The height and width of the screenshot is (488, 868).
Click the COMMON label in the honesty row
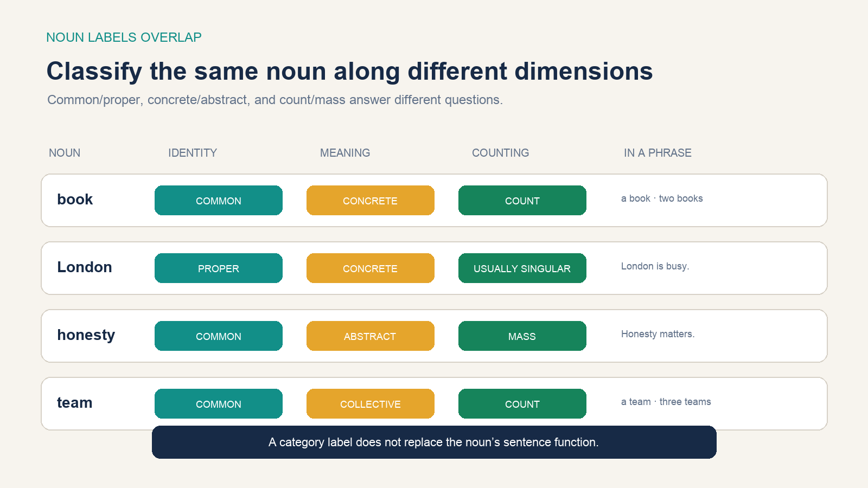pos(219,336)
